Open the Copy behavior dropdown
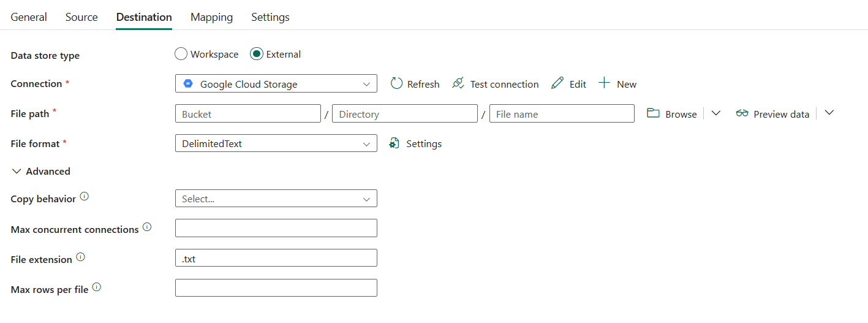 tap(276, 199)
